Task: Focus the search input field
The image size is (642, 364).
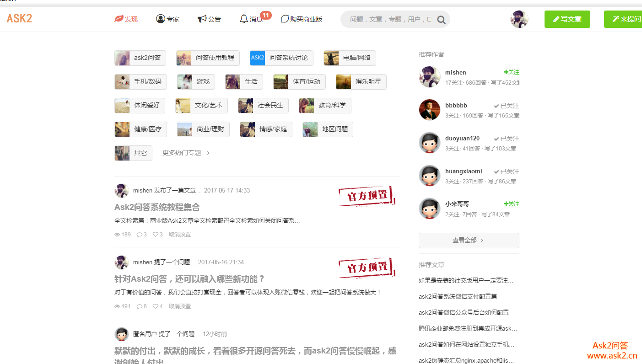Action: pyautogui.click(x=389, y=19)
